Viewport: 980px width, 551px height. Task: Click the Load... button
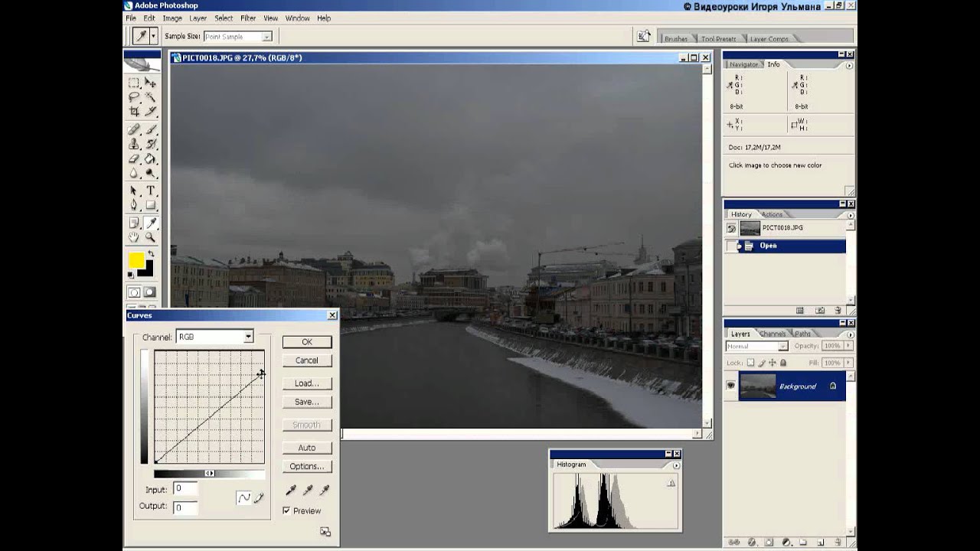tap(307, 383)
